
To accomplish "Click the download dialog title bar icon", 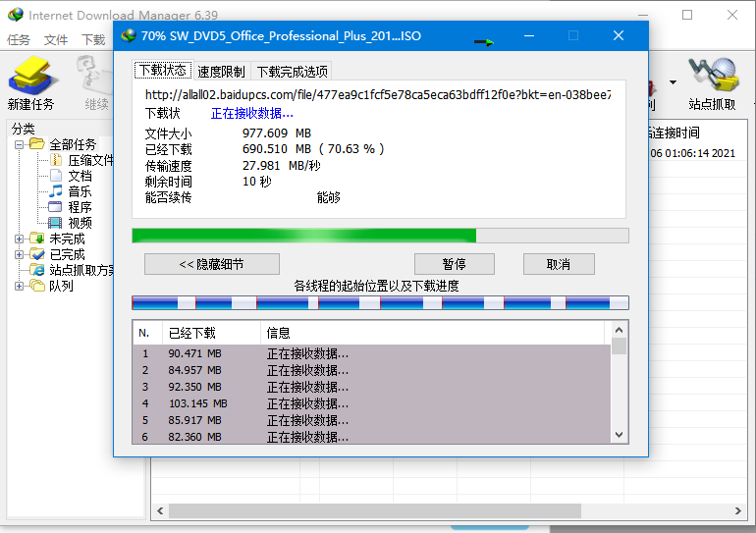I will point(129,35).
